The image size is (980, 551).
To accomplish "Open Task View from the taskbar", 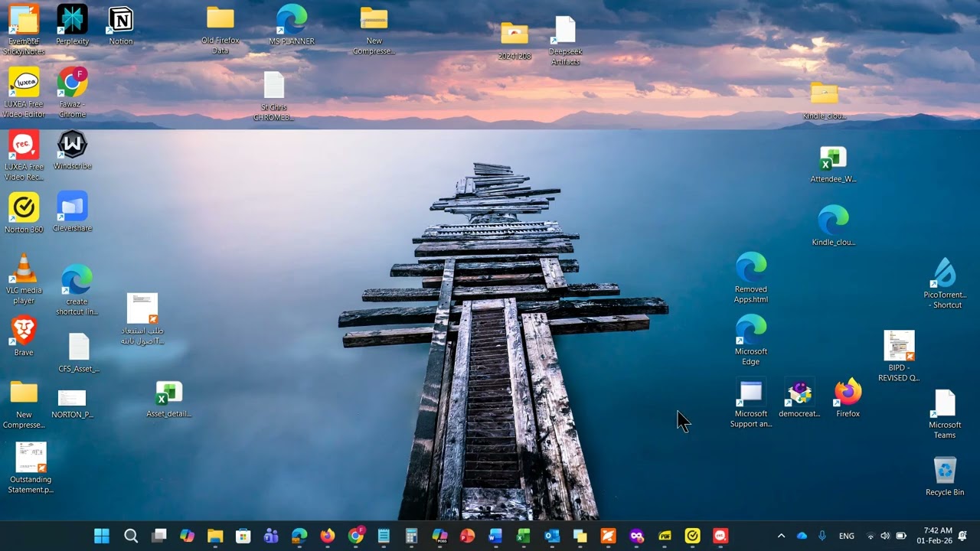I will 159,536.
